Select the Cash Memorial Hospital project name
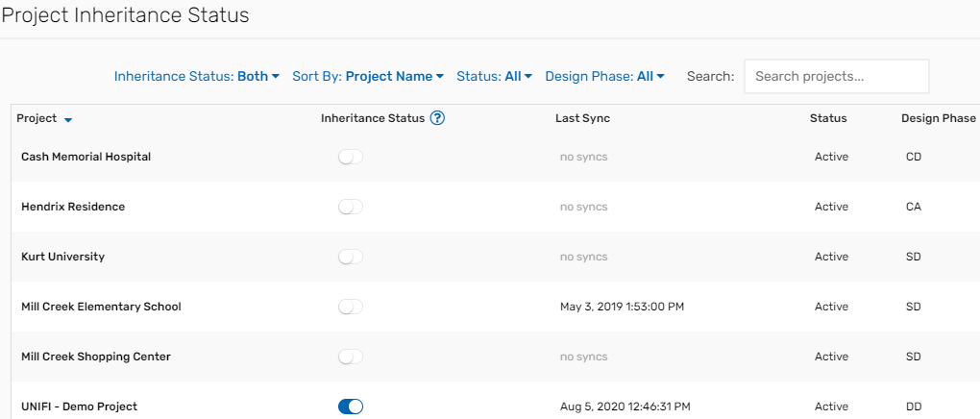The height and width of the screenshot is (419, 980). (86, 157)
